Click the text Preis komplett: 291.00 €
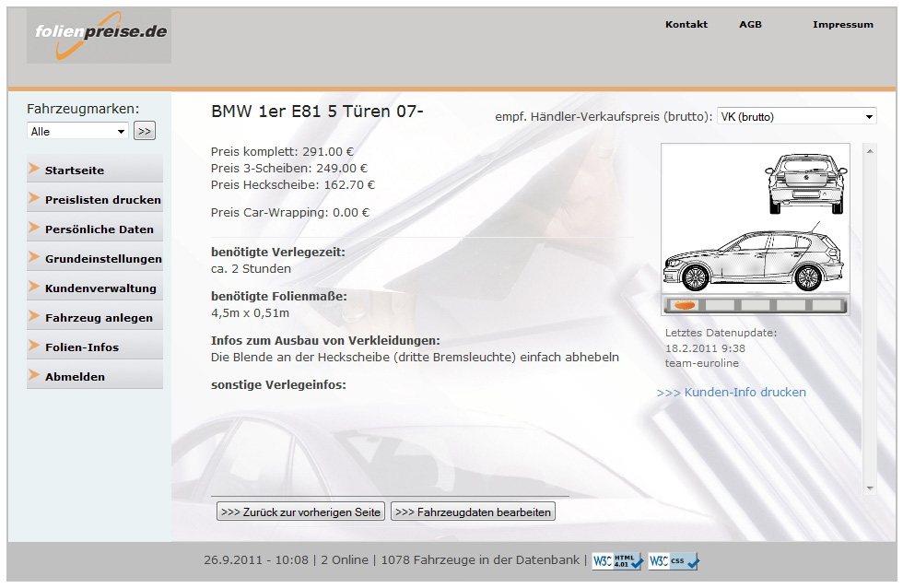The image size is (903, 588). click(282, 151)
